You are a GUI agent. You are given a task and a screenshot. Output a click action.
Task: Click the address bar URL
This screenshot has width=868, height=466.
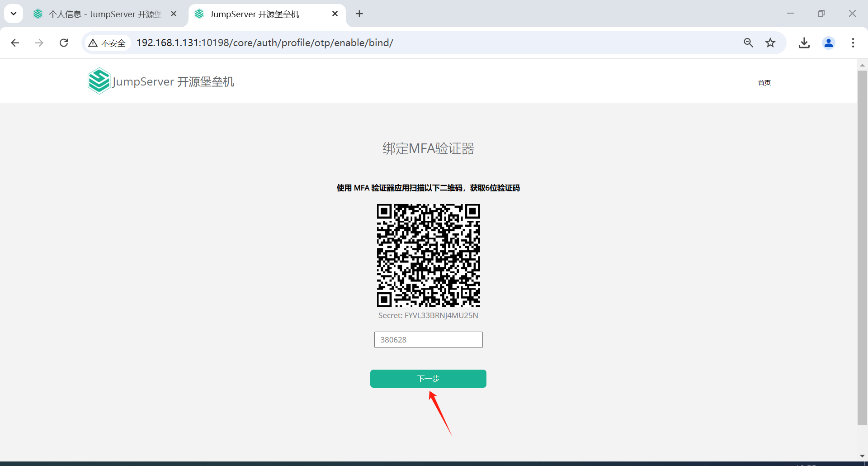coord(265,43)
